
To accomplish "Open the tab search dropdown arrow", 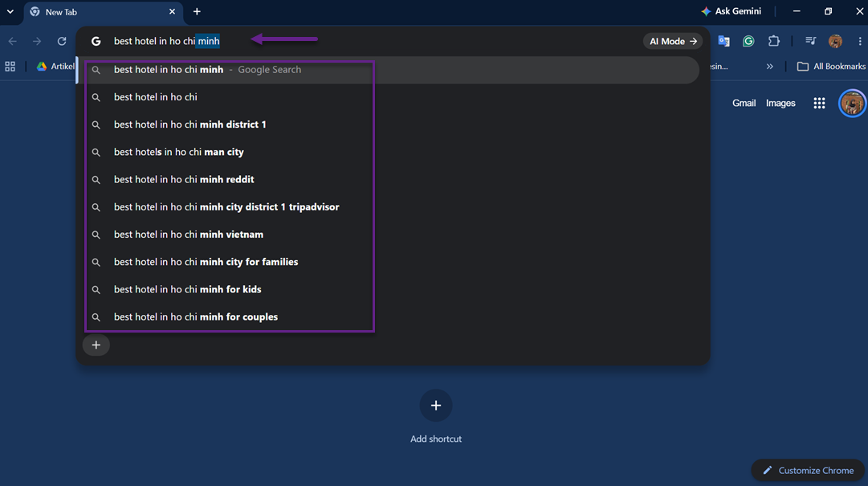I will (x=10, y=11).
